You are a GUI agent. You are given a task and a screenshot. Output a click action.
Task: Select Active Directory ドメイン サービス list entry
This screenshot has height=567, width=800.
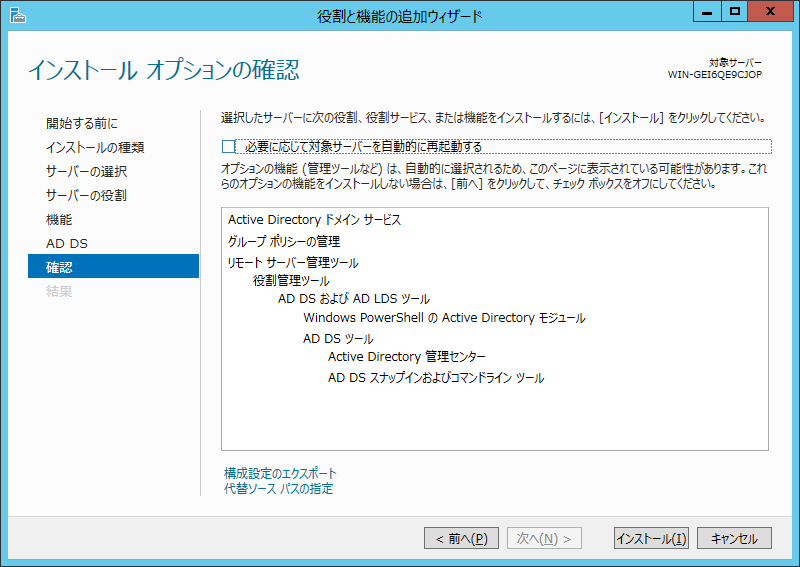point(314,220)
